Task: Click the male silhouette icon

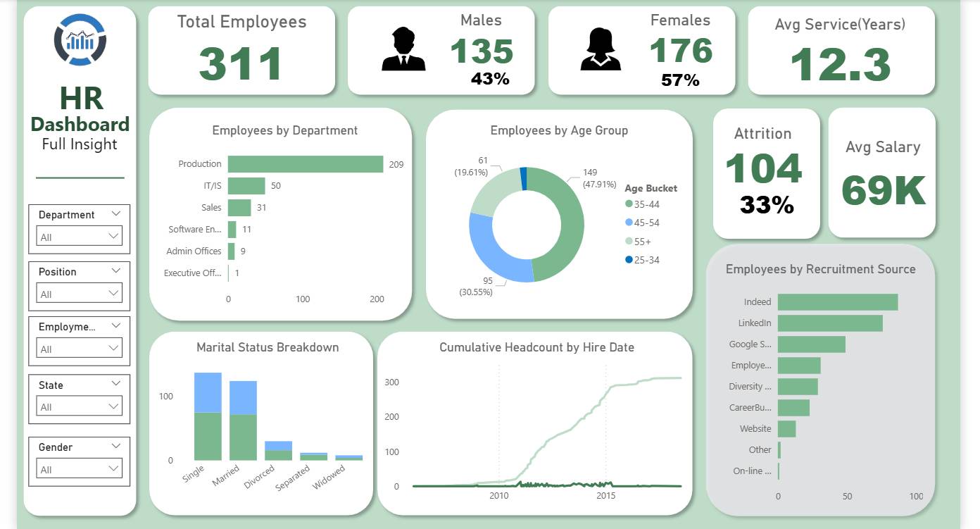Action: [403, 49]
